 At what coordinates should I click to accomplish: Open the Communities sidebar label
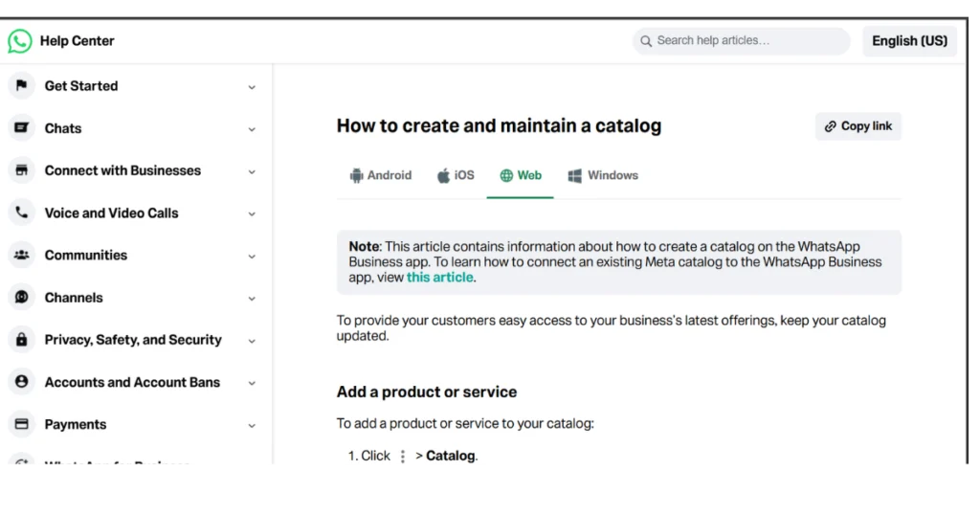coord(85,255)
